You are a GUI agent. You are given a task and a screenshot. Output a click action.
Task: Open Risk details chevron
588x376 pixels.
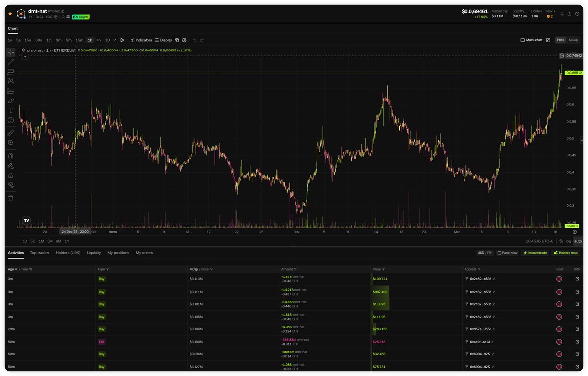(x=554, y=11)
